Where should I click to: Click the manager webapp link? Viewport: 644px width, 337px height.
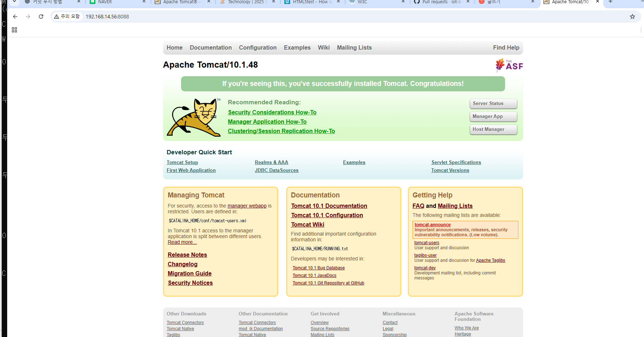click(247, 206)
